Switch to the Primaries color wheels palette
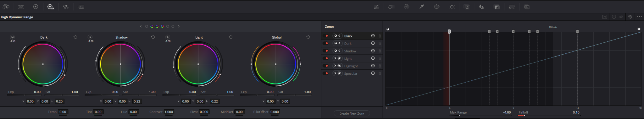This screenshot has width=644, height=119. pos(36,7)
